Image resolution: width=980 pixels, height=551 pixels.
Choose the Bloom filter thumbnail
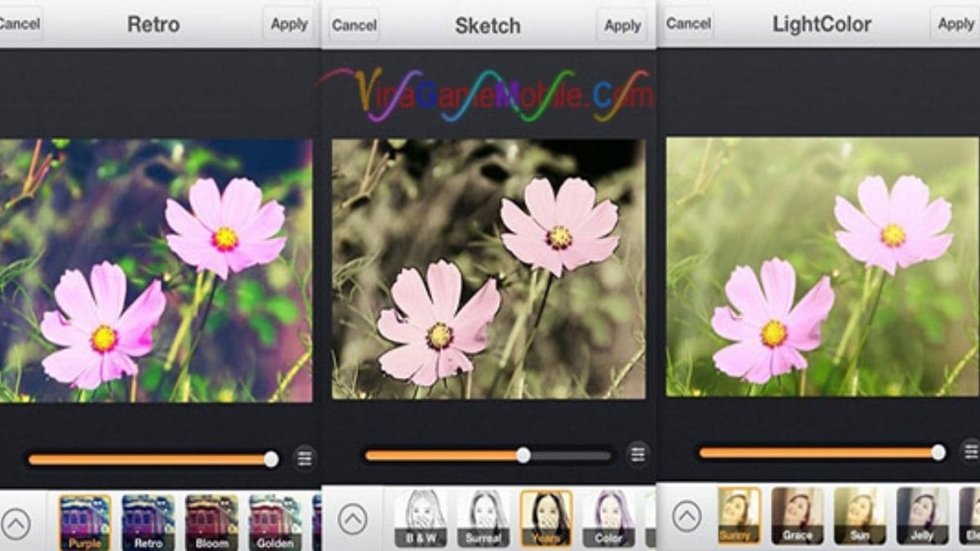tap(212, 522)
